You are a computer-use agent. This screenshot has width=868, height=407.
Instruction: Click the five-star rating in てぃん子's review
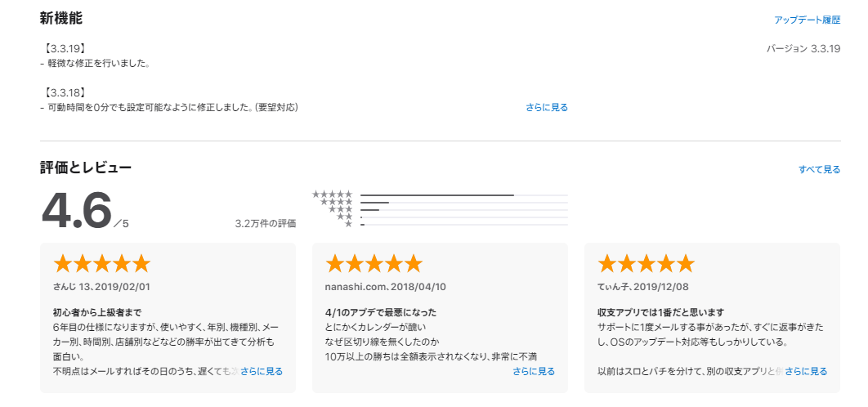(x=646, y=264)
